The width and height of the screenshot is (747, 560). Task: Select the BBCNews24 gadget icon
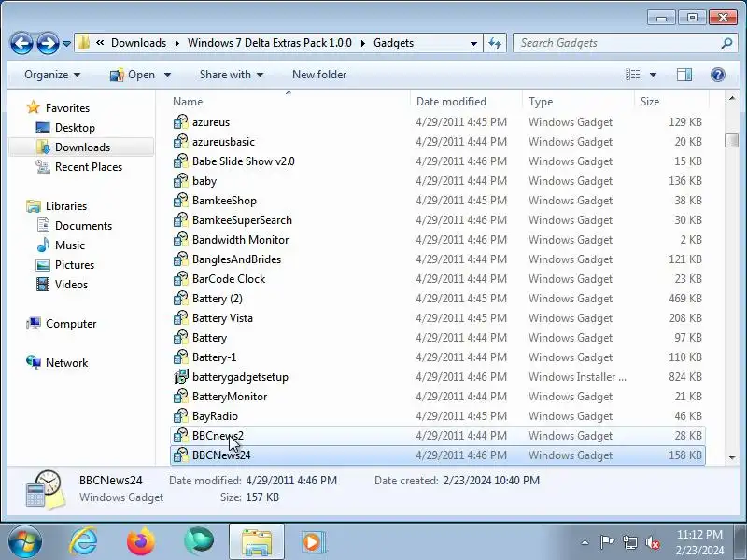pos(180,455)
